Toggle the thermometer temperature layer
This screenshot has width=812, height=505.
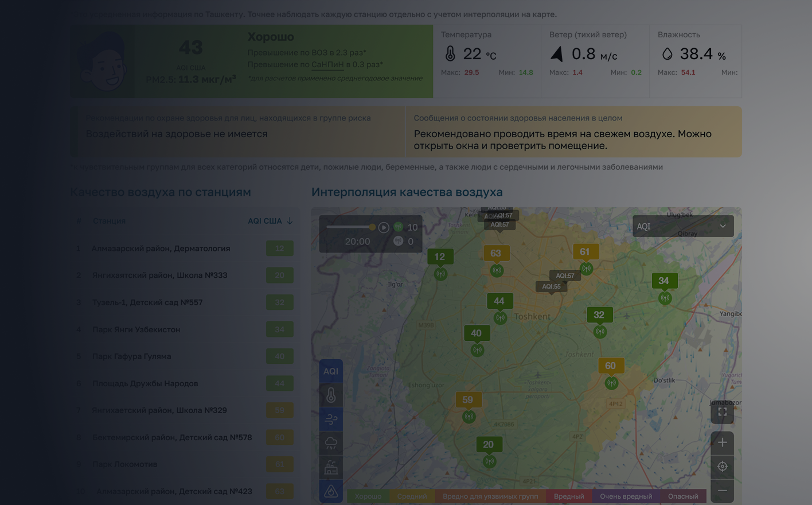click(x=331, y=395)
